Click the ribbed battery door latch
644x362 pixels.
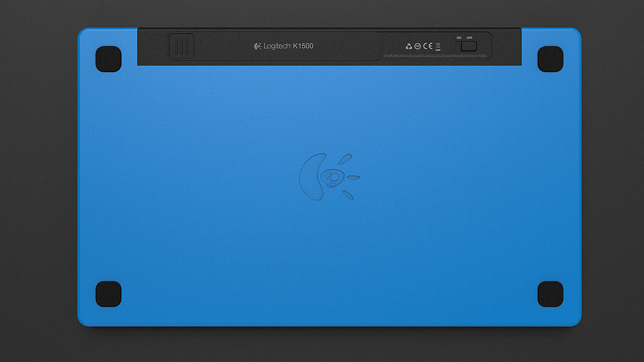click(x=182, y=46)
